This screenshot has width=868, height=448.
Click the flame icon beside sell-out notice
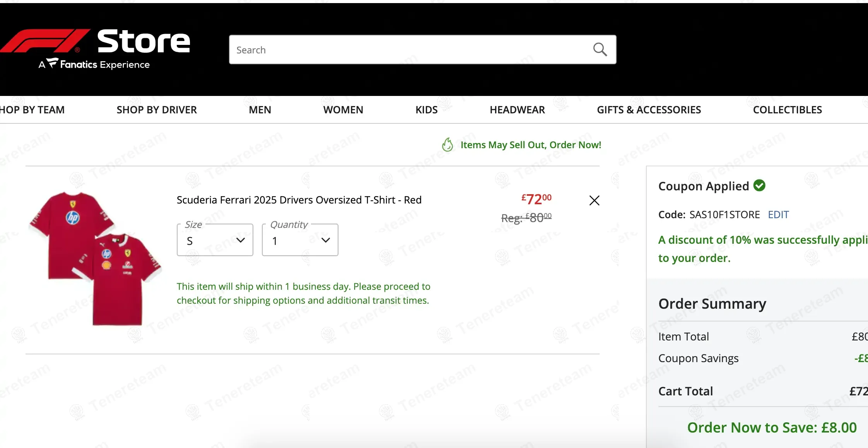pyautogui.click(x=448, y=145)
